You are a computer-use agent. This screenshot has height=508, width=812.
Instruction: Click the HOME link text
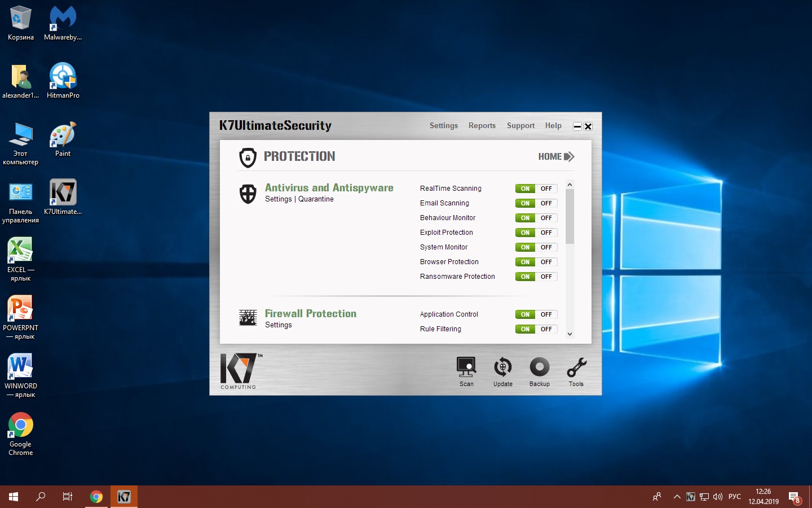[x=550, y=156]
